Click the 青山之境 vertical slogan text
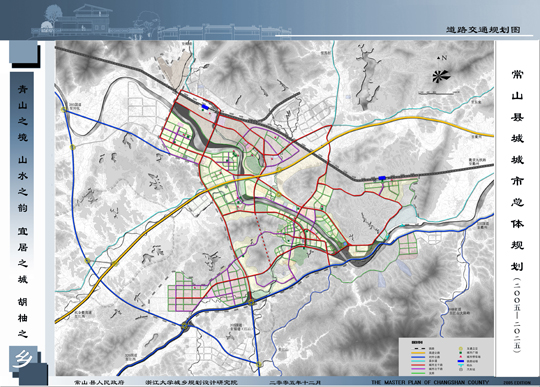 (x=23, y=113)
